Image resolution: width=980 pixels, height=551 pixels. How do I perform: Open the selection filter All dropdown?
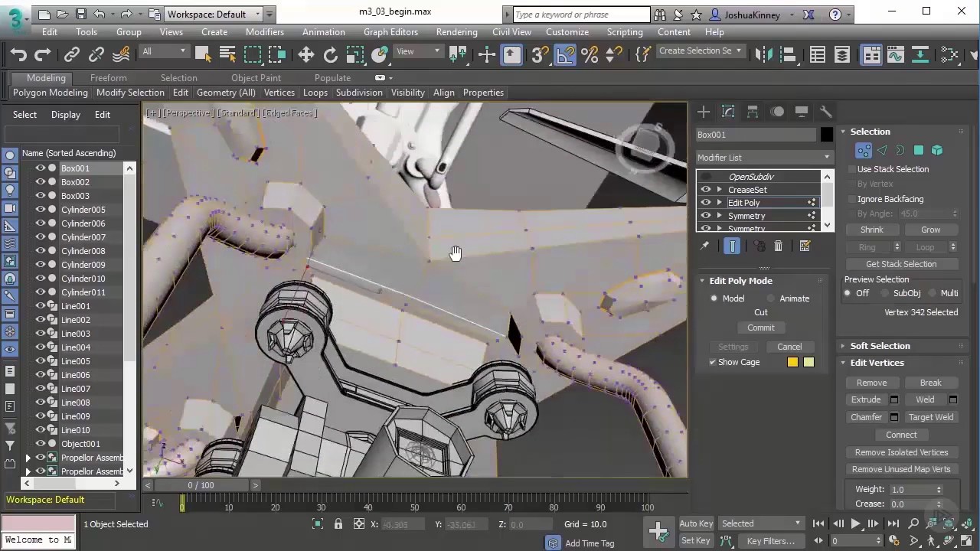click(x=164, y=51)
